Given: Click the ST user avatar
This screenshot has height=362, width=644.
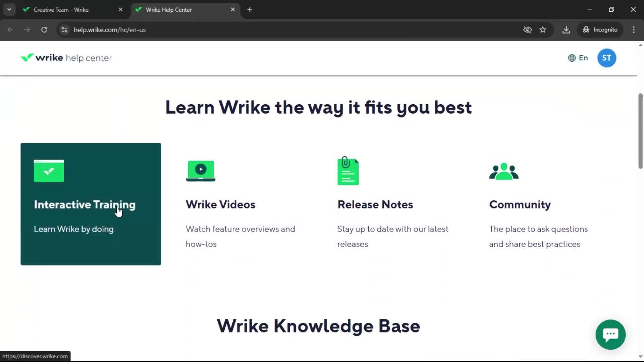Looking at the screenshot, I should tap(606, 58).
